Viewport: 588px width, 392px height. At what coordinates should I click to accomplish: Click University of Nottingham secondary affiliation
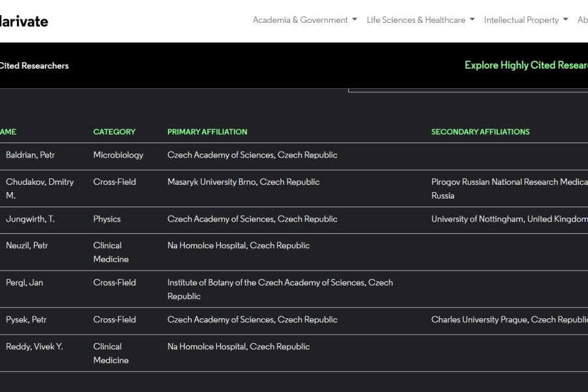tap(509, 220)
